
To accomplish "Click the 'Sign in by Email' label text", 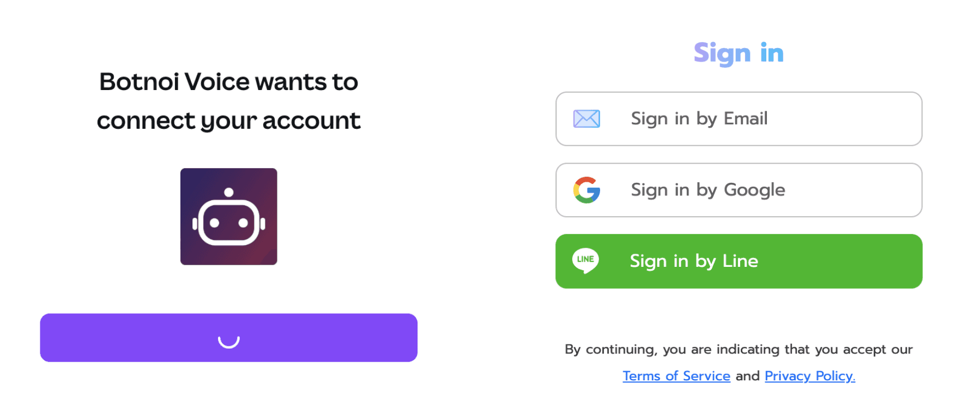I will (x=699, y=118).
